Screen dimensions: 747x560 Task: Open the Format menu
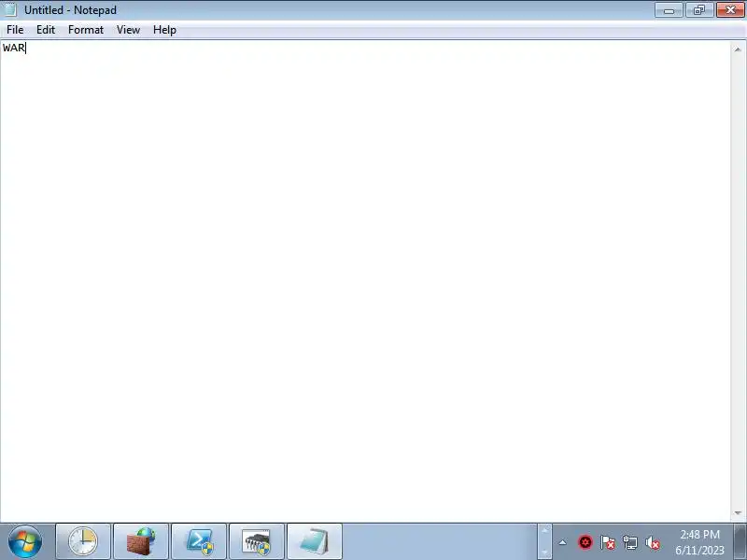[86, 30]
